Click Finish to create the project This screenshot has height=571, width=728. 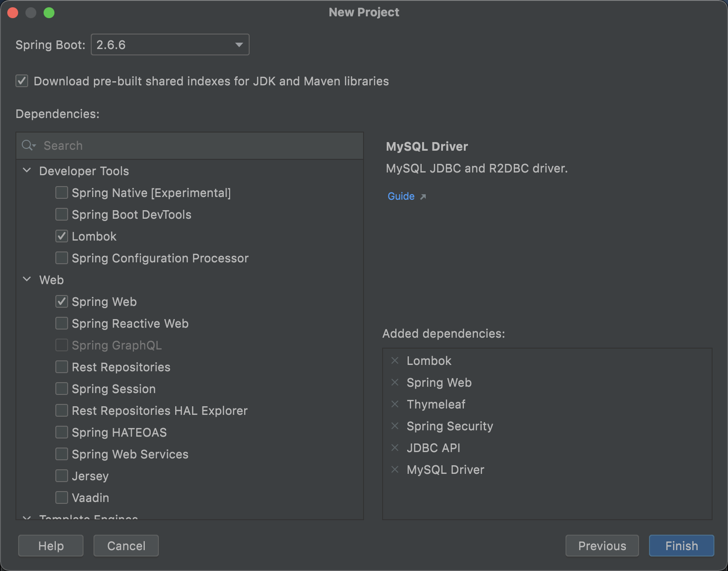[x=682, y=546]
